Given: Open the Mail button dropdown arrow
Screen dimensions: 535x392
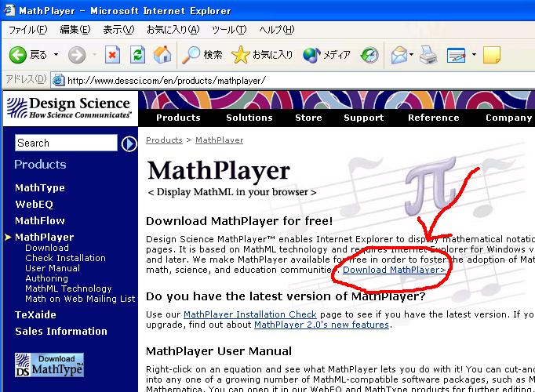Looking at the screenshot, I should [x=412, y=55].
